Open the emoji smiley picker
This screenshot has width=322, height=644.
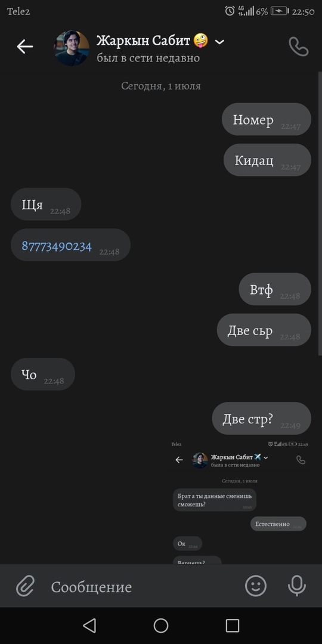(x=256, y=586)
